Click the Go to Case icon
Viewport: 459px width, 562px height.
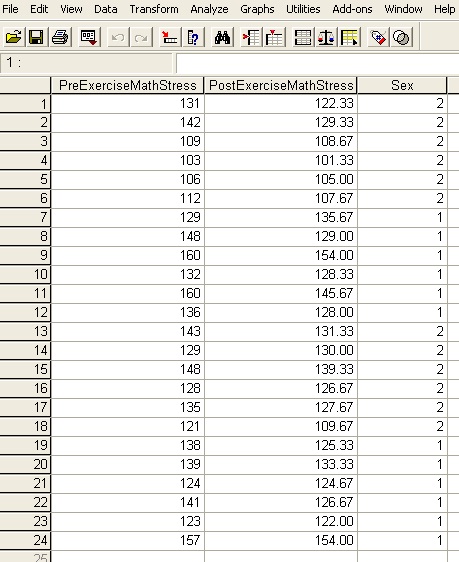tap(169, 37)
